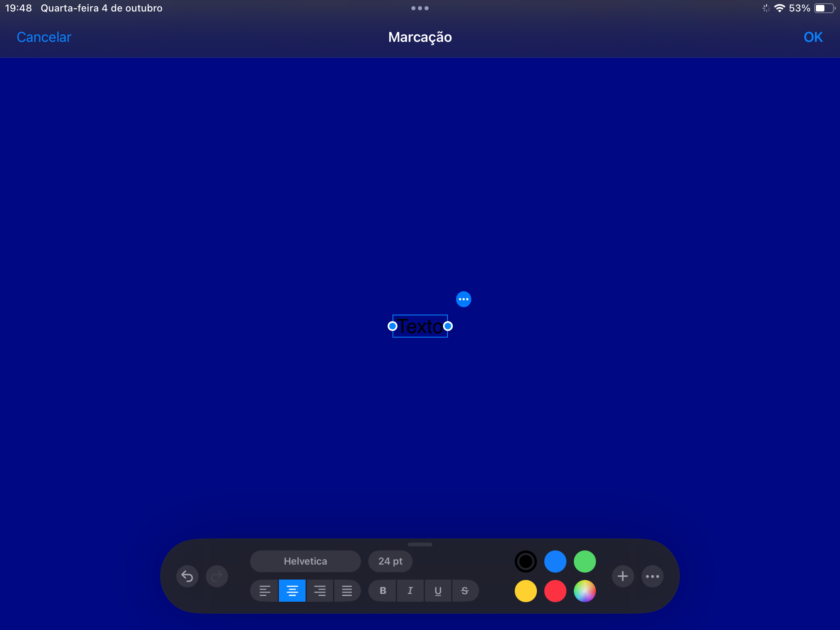Select justified text alignment
Screen dimensions: 840x630
(347, 591)
